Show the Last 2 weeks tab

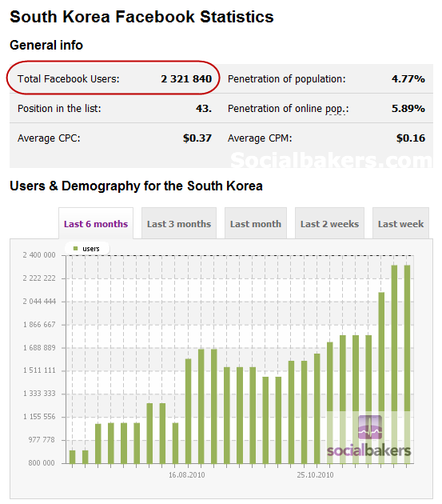point(329,223)
